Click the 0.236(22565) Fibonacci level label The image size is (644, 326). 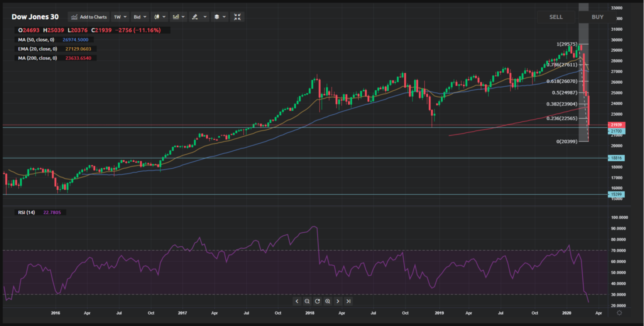pyautogui.click(x=561, y=118)
